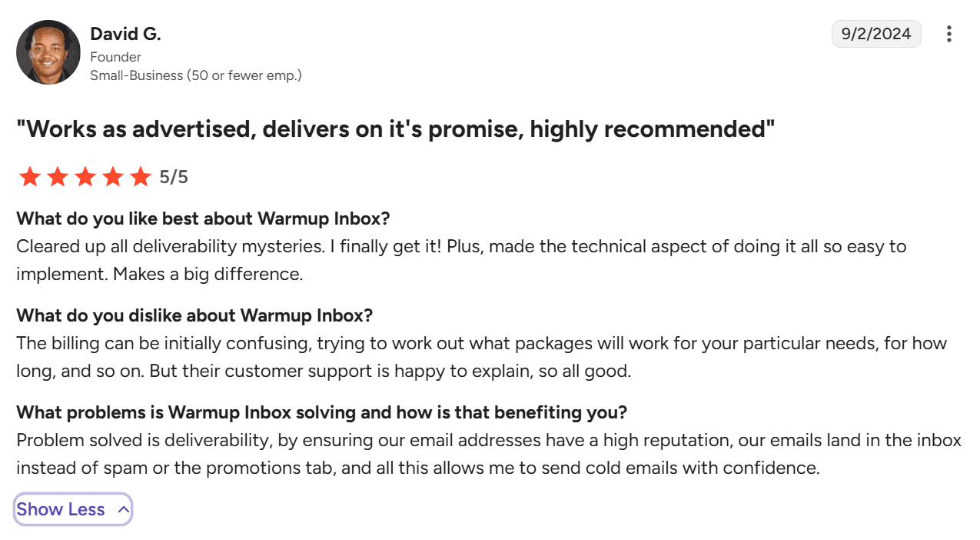The height and width of the screenshot is (540, 980).
Task: Click the 'What do you dislike' question heading
Action: point(194,315)
